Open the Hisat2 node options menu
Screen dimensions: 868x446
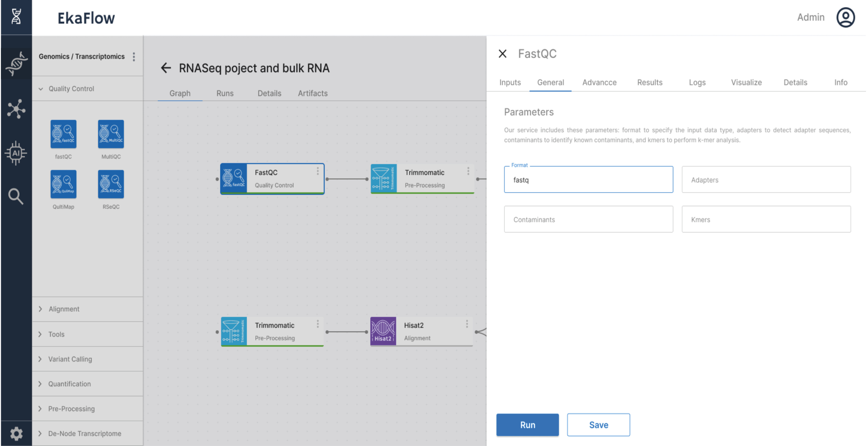[x=467, y=324]
